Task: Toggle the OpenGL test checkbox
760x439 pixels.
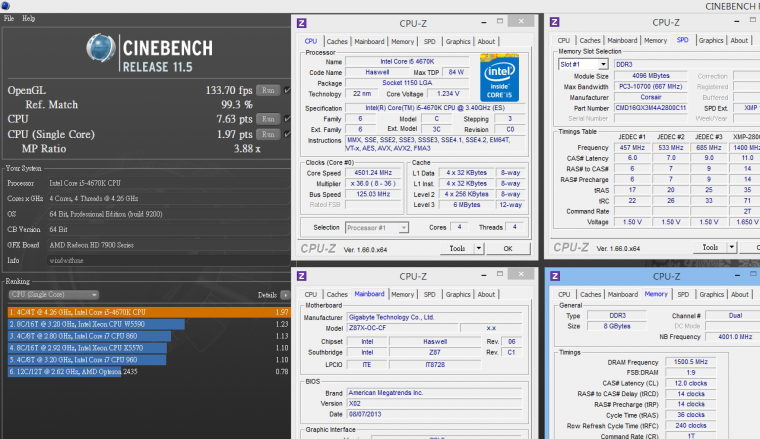Action: tap(287, 90)
